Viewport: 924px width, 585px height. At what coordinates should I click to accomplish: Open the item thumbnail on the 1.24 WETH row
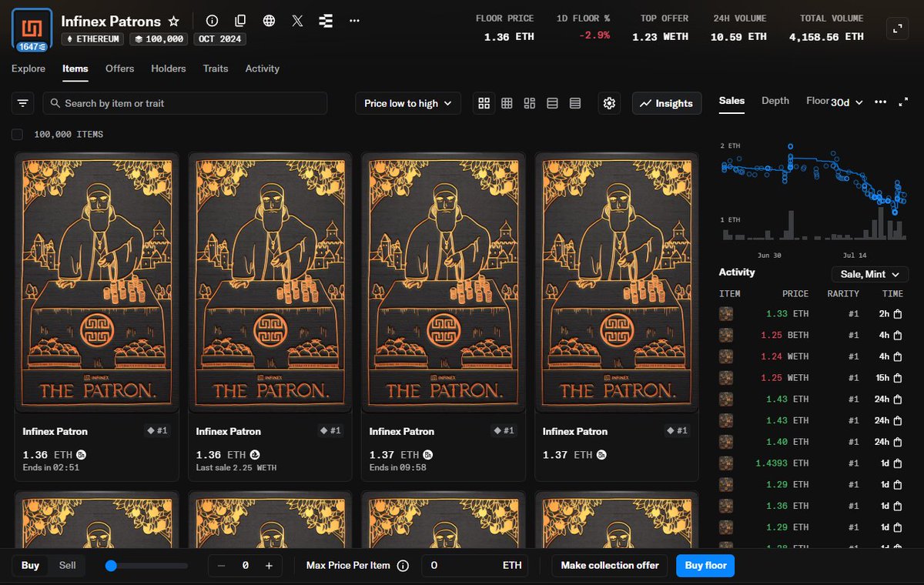726,356
